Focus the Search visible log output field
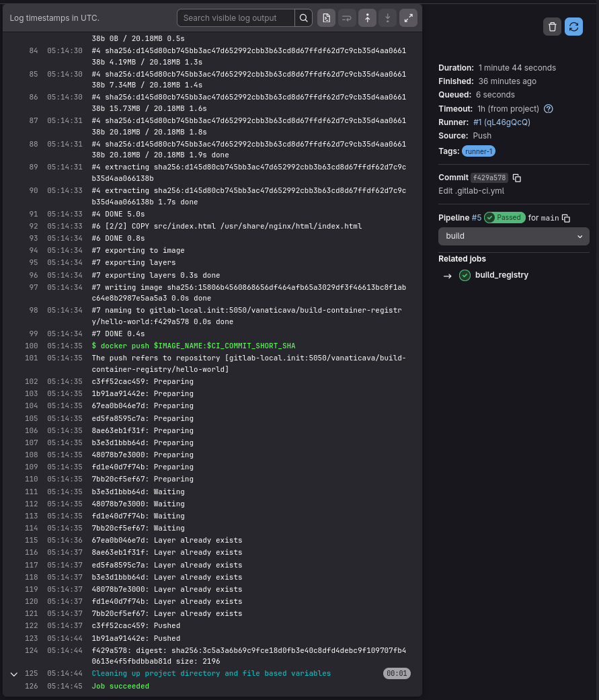This screenshot has height=700, width=599. pos(236,18)
